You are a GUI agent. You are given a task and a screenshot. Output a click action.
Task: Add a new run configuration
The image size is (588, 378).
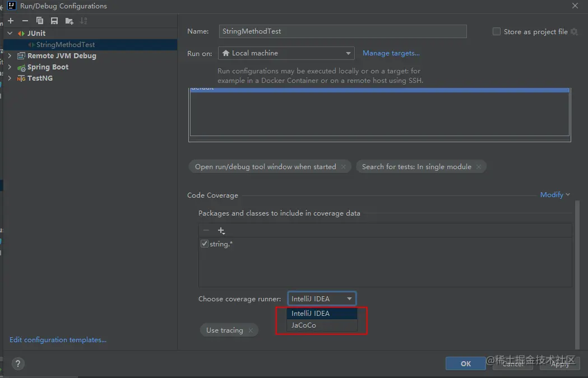point(10,20)
